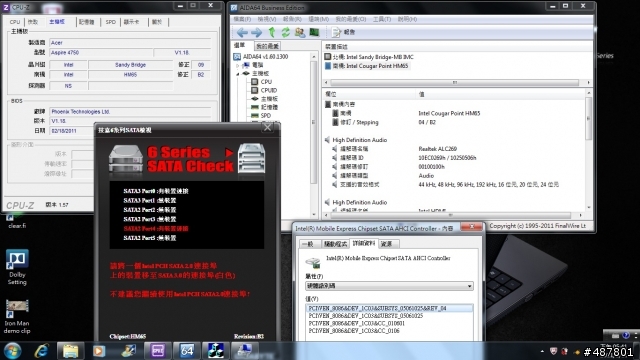
Task: Open AIDA64 report toolbar button
Action: [x=343, y=32]
